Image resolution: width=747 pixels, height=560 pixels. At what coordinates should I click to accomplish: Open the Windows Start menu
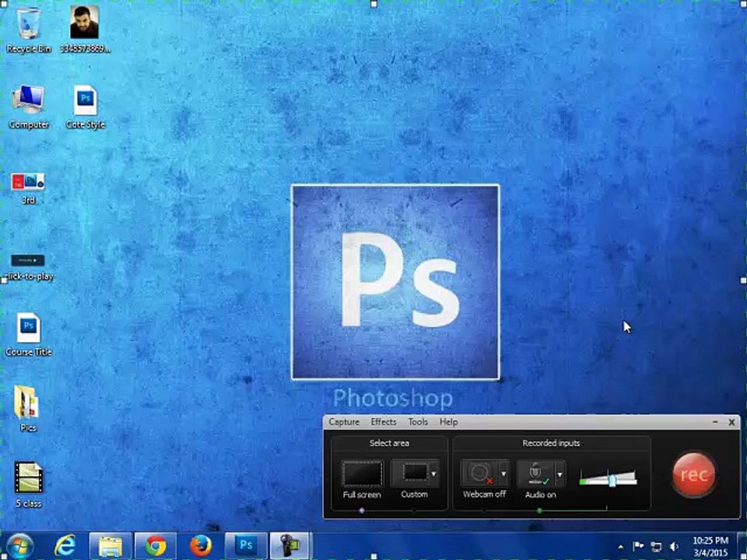19,546
